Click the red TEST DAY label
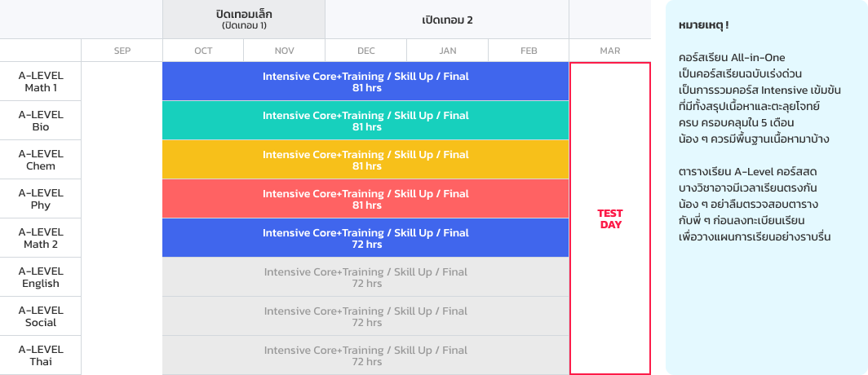This screenshot has width=868, height=375. [x=610, y=219]
